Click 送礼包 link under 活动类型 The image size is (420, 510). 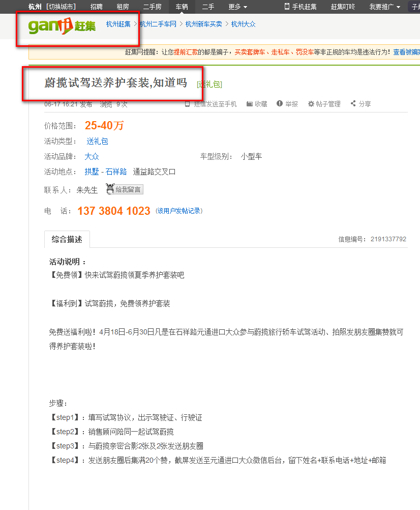coord(97,141)
